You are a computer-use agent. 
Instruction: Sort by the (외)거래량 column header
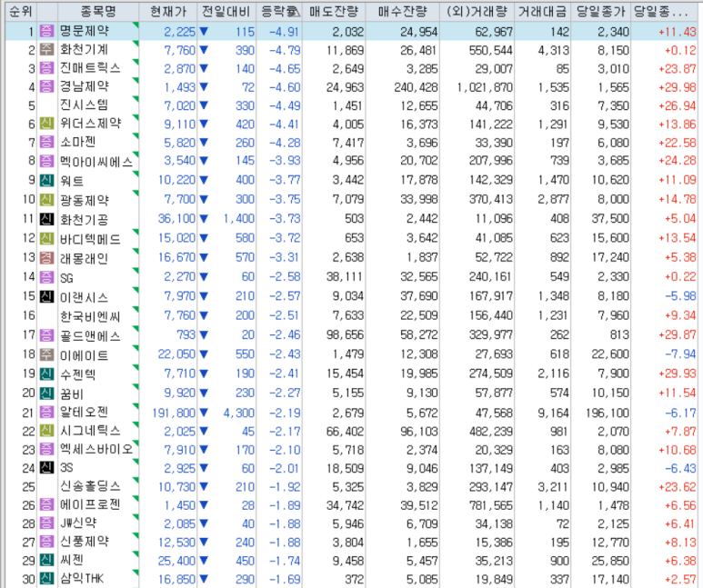(x=477, y=11)
